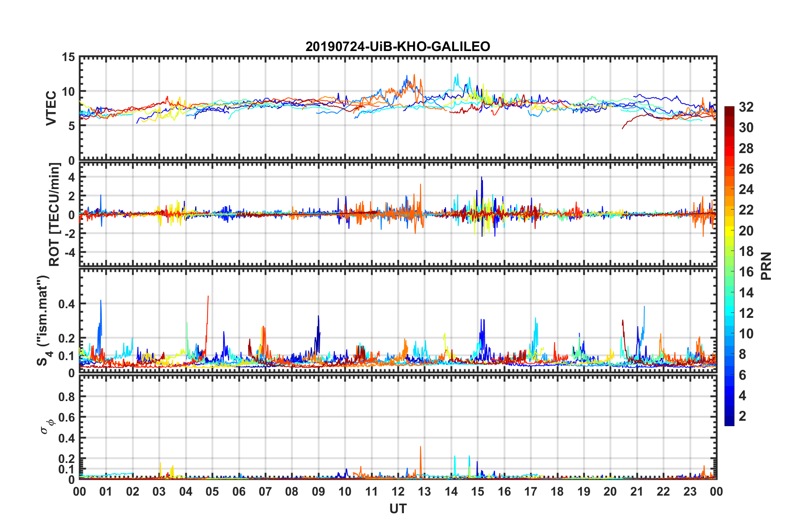Click VTEC y-axis tick 10
This screenshot has height=532, width=796.
[x=69, y=92]
